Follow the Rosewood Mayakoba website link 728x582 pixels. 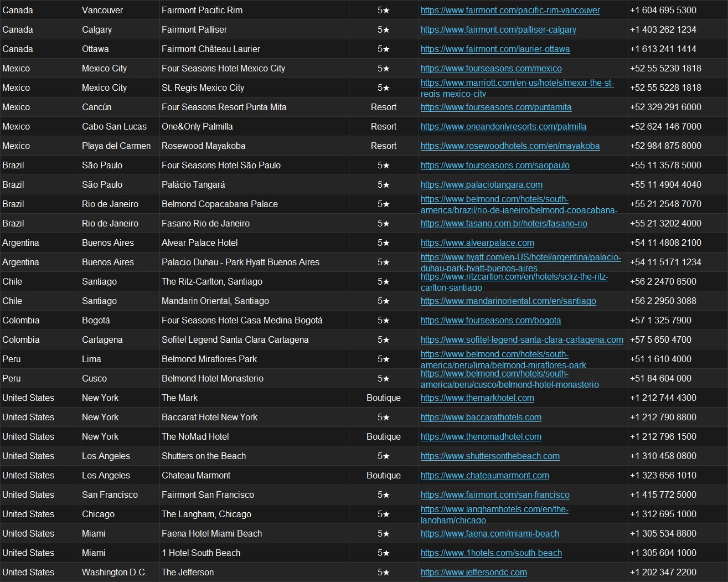(510, 146)
